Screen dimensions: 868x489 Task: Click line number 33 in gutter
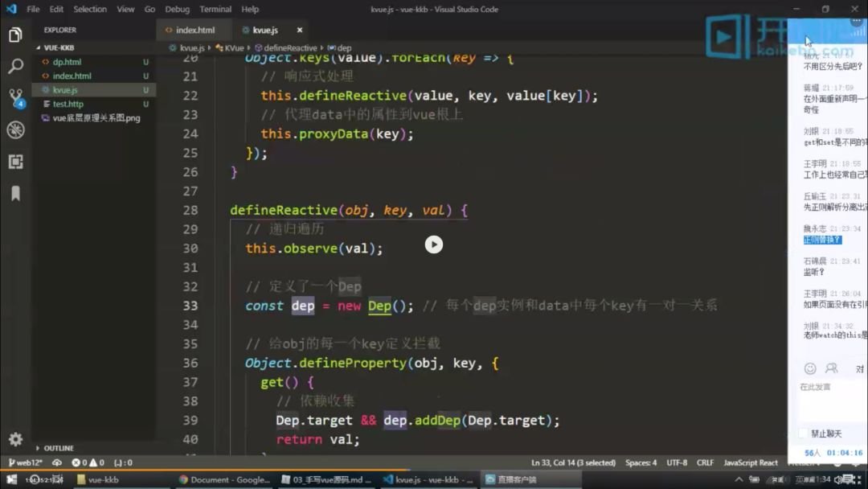[190, 306]
